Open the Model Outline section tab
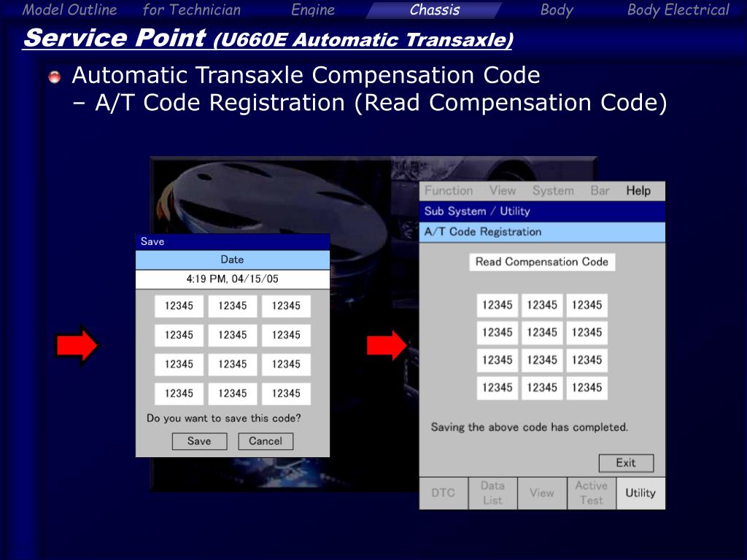Viewport: 747px width, 560px height. point(69,9)
